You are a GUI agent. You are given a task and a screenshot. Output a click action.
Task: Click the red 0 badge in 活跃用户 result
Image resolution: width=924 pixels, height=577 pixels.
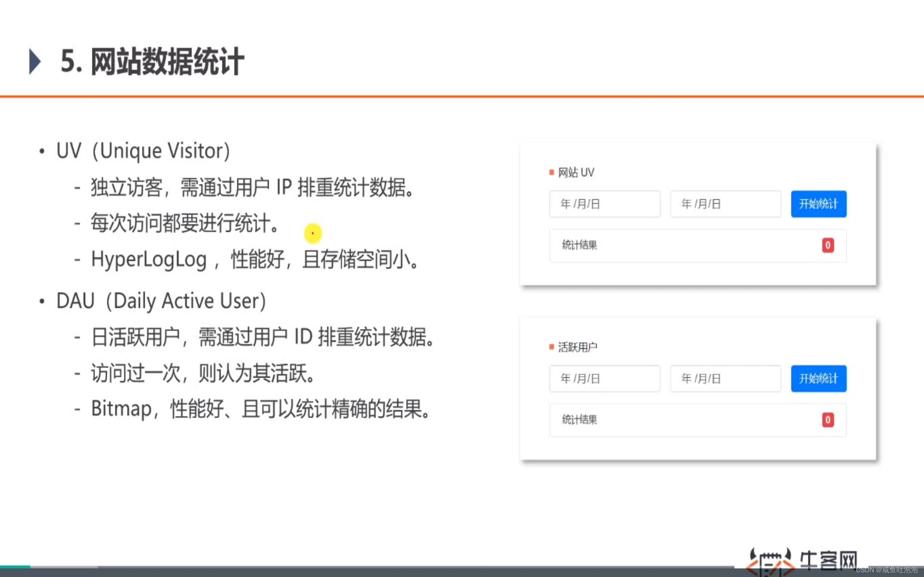[x=827, y=420]
